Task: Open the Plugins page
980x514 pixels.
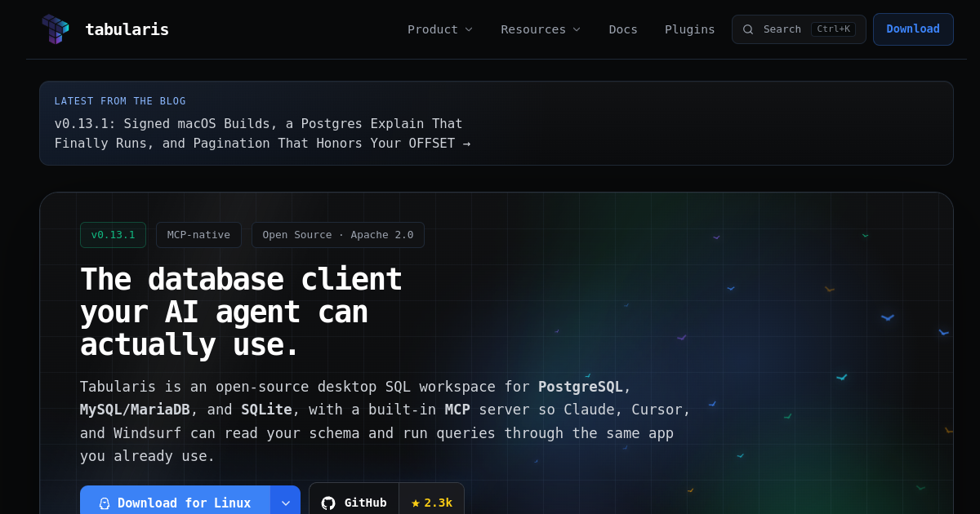Action: 690,29
